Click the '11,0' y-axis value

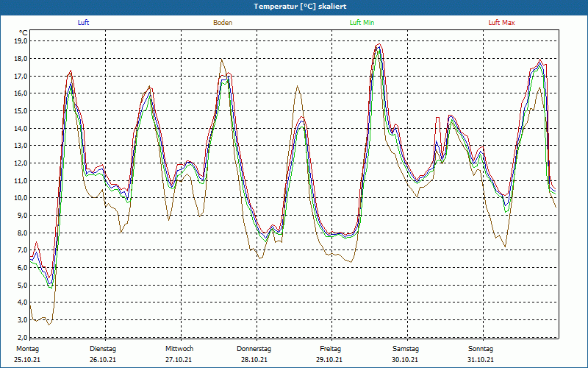[21, 180]
